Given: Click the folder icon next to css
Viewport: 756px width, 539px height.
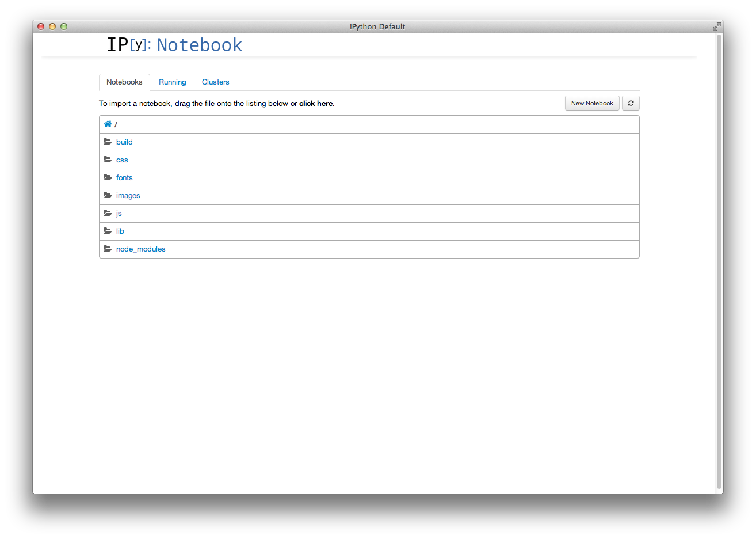Looking at the screenshot, I should coord(108,160).
